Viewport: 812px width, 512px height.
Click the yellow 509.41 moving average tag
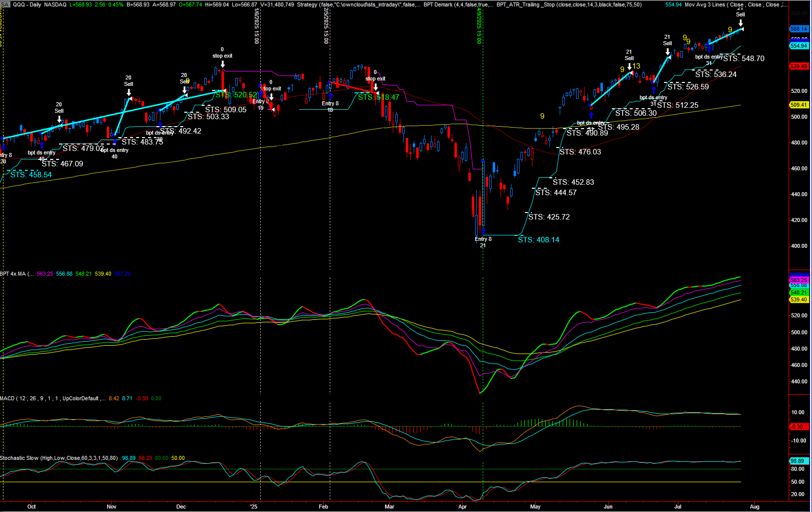point(799,105)
